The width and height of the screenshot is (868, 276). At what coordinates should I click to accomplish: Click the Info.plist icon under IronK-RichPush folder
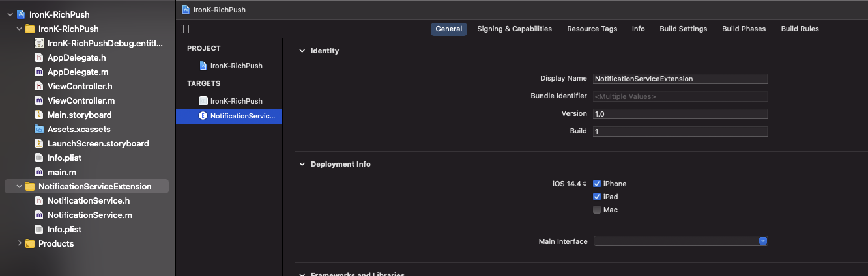(x=39, y=158)
